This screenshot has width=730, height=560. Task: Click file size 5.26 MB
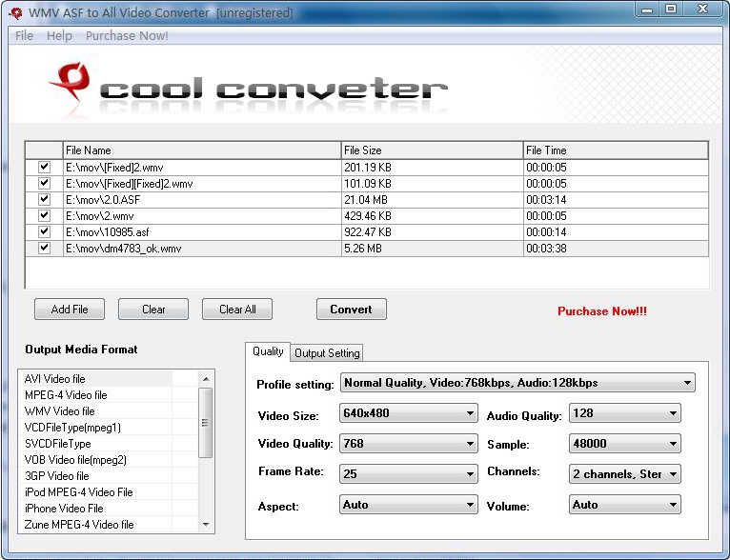pyautogui.click(x=363, y=249)
